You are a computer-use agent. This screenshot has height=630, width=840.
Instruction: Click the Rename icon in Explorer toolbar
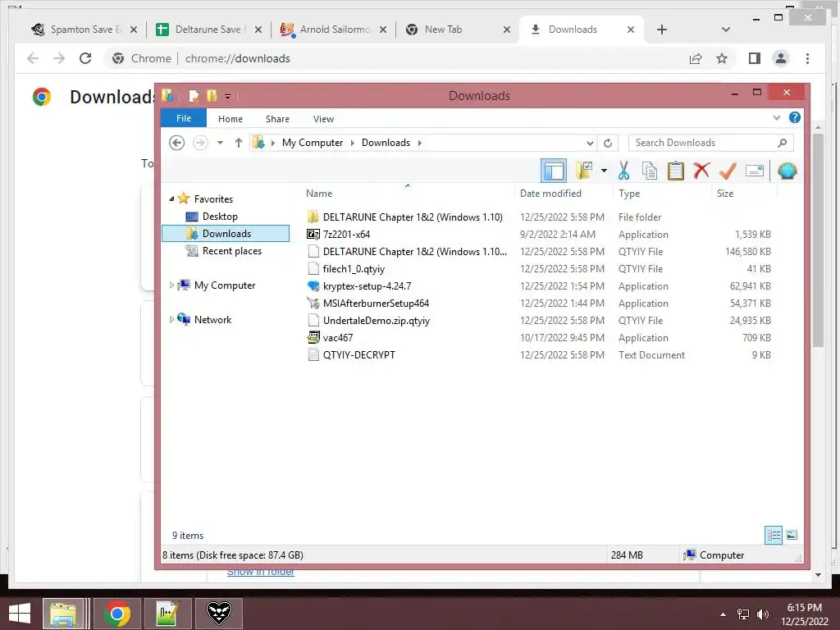click(x=755, y=171)
